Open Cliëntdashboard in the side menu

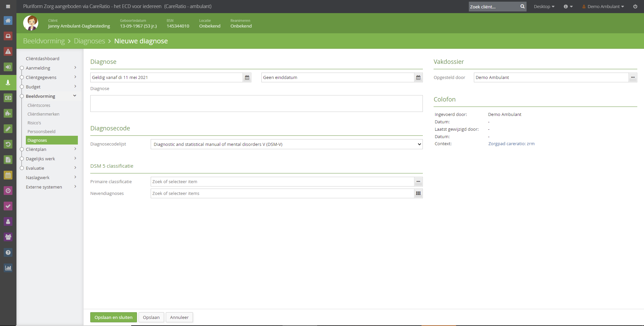tap(43, 58)
